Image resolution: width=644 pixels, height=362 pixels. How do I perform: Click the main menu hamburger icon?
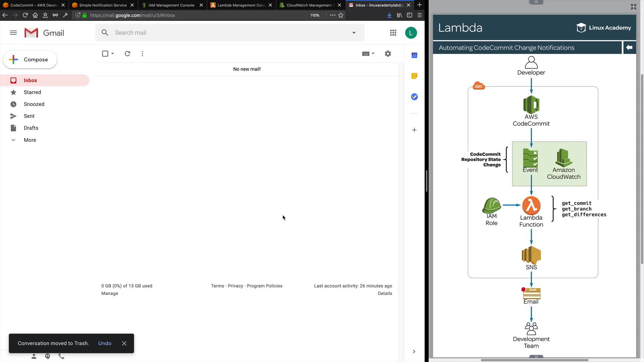click(13, 33)
